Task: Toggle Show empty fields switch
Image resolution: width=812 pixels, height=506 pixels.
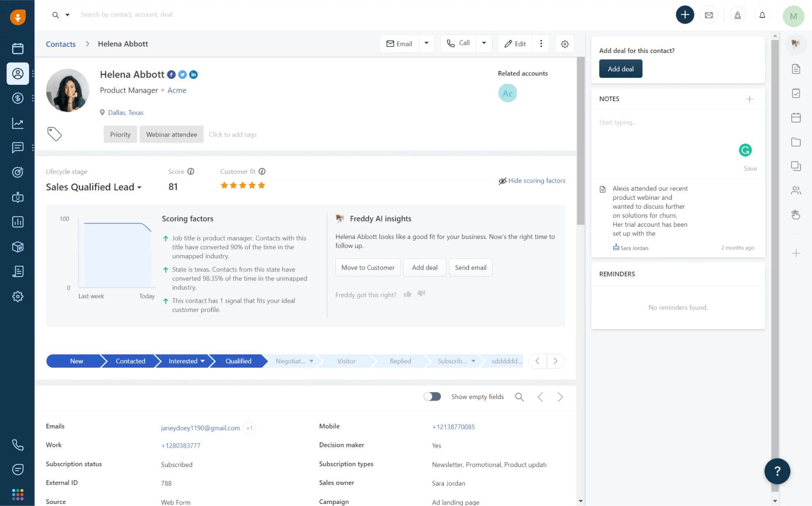Action: coord(432,397)
